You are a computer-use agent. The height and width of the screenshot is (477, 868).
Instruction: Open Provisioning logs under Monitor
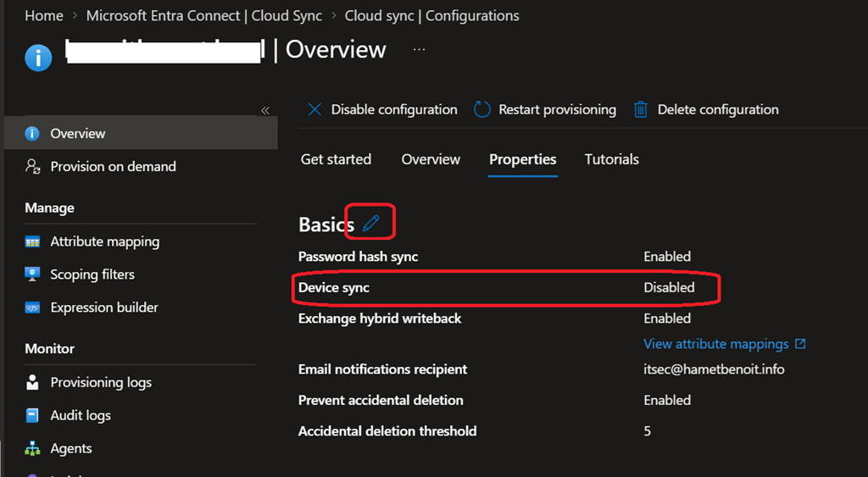point(101,382)
